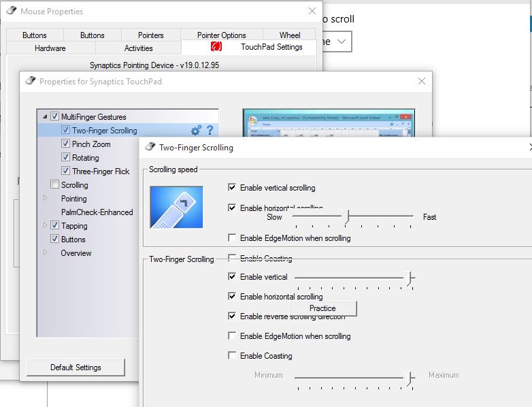Enable EdgeMotion when scrolling in Two-Finger Scrolling group
532x407 pixels.
232,336
